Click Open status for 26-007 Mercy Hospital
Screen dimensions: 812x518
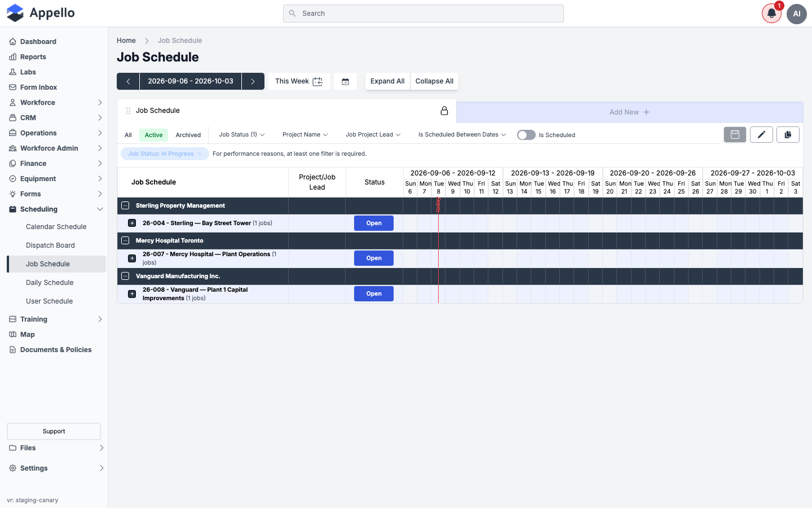coord(374,258)
